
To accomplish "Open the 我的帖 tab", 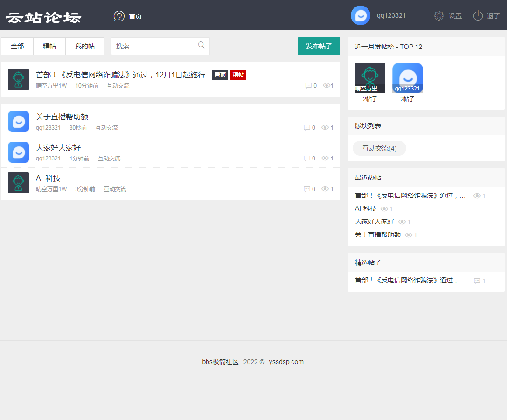I will click(85, 46).
